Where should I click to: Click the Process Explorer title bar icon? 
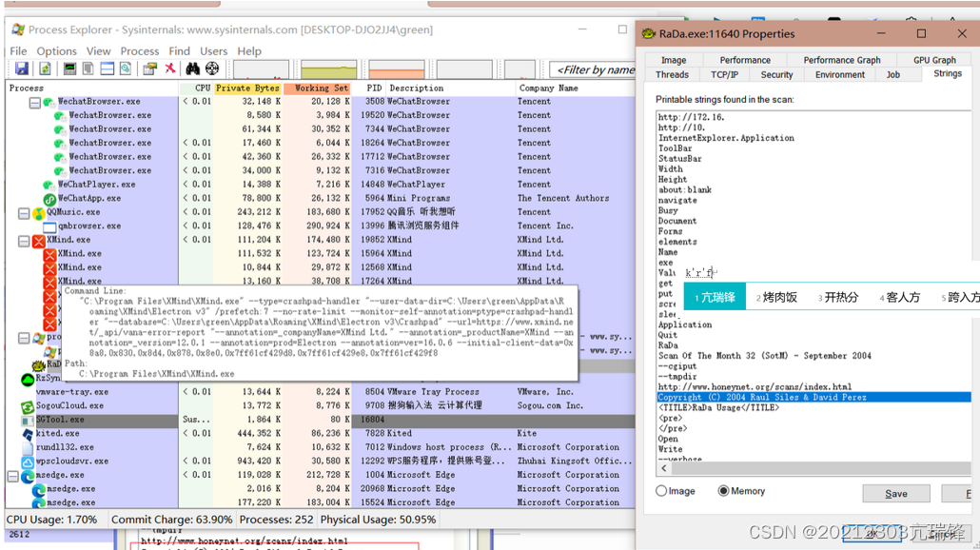(x=18, y=29)
